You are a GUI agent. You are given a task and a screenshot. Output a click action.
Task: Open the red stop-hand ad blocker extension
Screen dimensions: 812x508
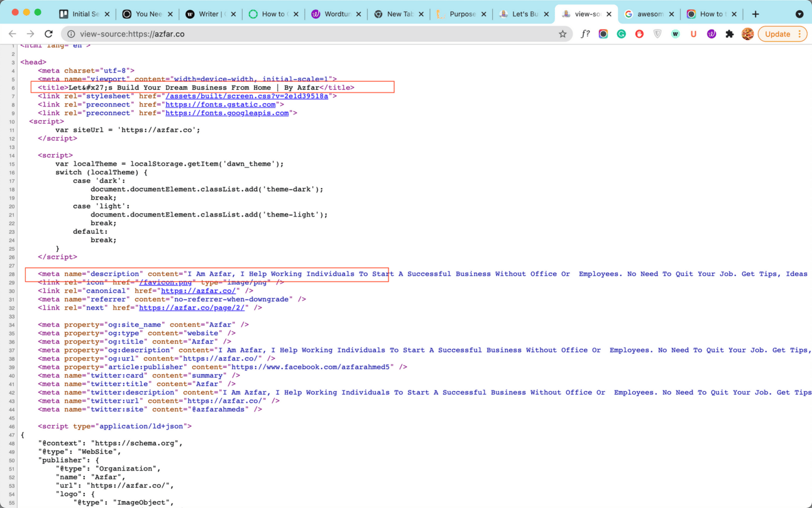tap(639, 34)
